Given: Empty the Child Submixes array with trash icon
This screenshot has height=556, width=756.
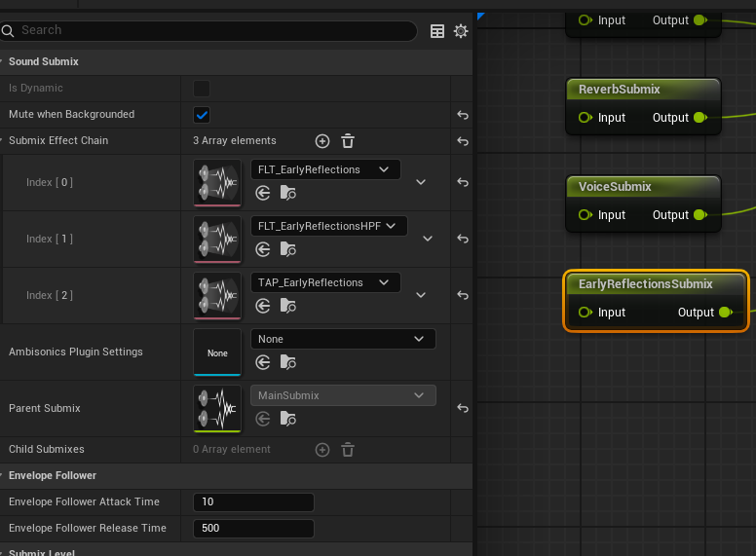Looking at the screenshot, I should (x=348, y=450).
